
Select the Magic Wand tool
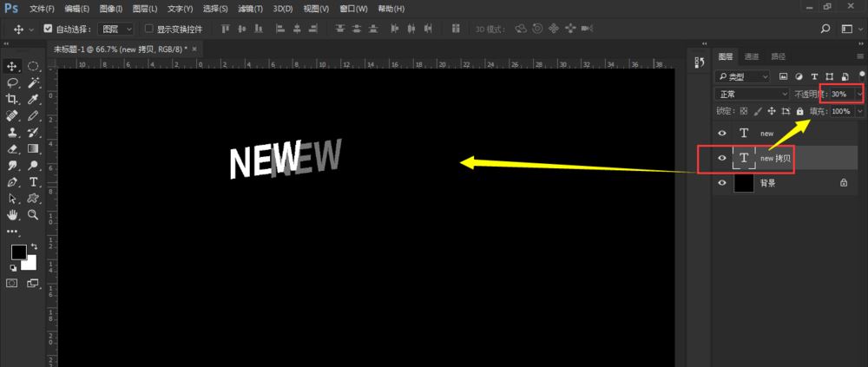(x=33, y=83)
